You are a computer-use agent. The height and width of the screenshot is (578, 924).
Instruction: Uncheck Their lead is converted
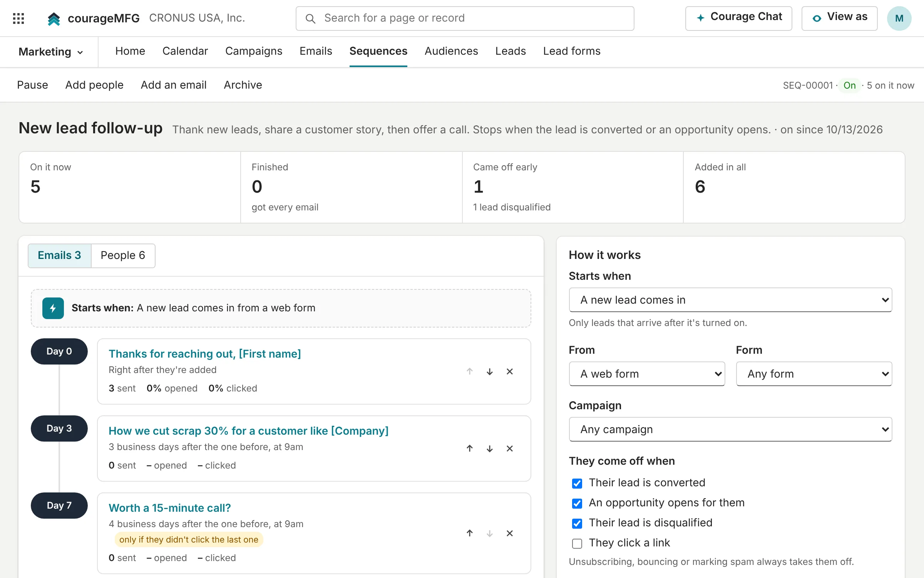(577, 483)
